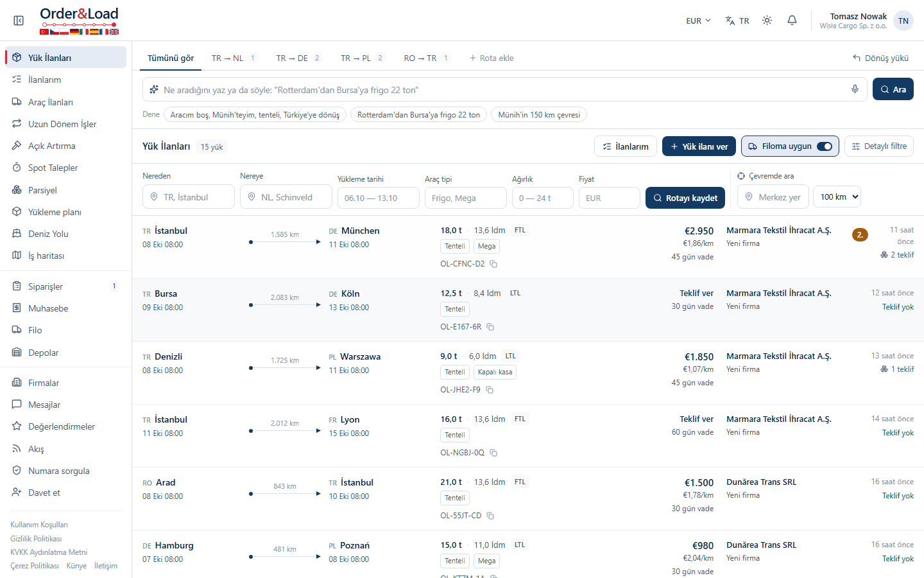This screenshot has width=924, height=578.
Task: Open Detaylı filtre panel
Action: [879, 146]
